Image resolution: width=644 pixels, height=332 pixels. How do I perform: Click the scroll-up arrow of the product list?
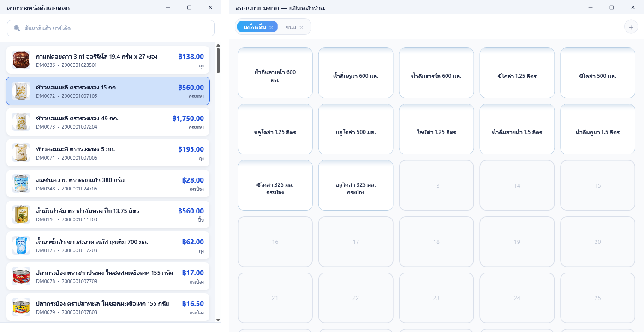(x=218, y=45)
